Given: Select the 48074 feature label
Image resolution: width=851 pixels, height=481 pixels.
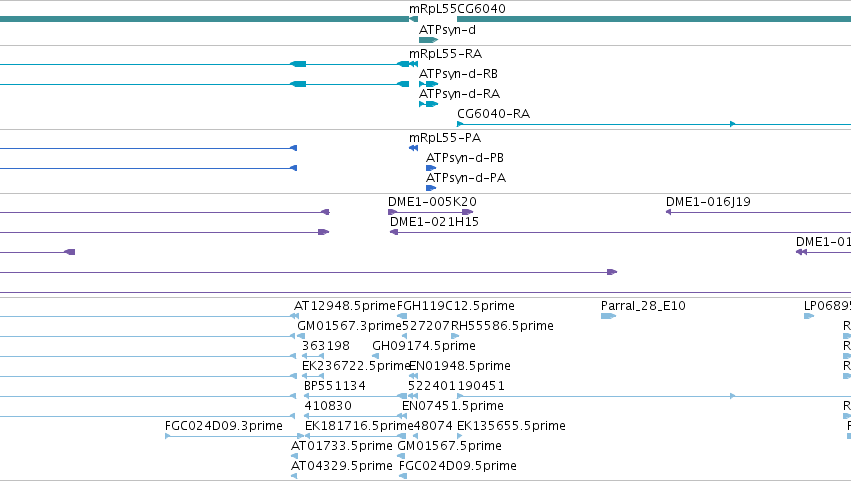Looking at the screenshot, I should coord(433,426).
